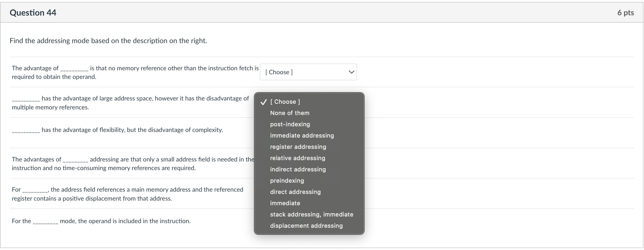Choose 'displacement addressing' from list
This screenshot has width=644, height=250.
click(306, 226)
